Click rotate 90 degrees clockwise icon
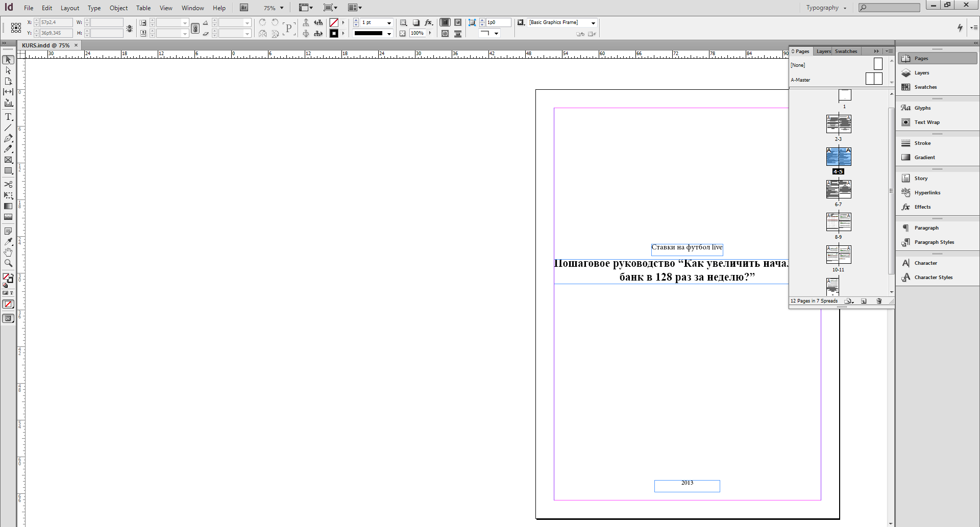 [262, 22]
